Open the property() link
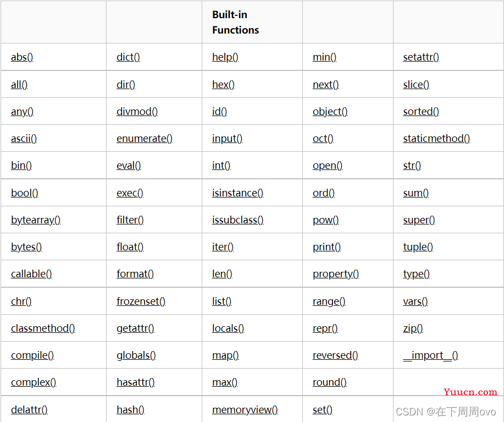This screenshot has height=422, width=504. tap(336, 274)
